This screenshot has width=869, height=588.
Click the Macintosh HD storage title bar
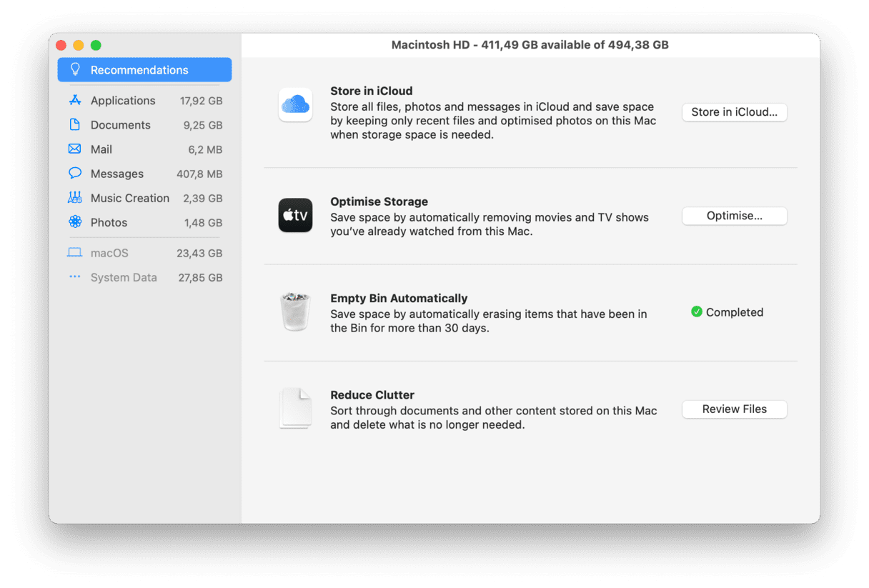530,44
